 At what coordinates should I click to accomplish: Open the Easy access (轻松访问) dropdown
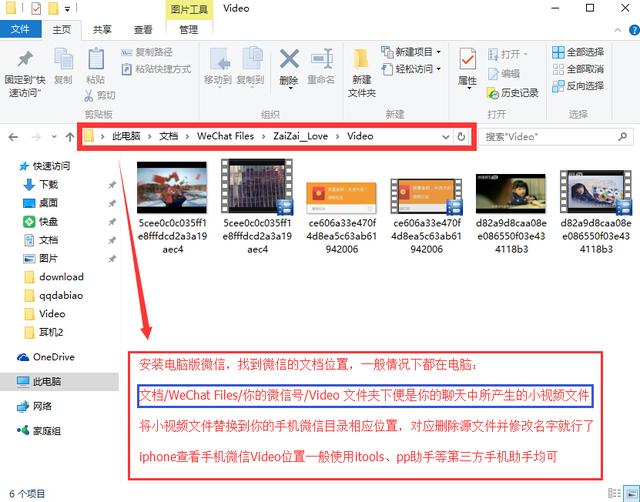[x=413, y=69]
